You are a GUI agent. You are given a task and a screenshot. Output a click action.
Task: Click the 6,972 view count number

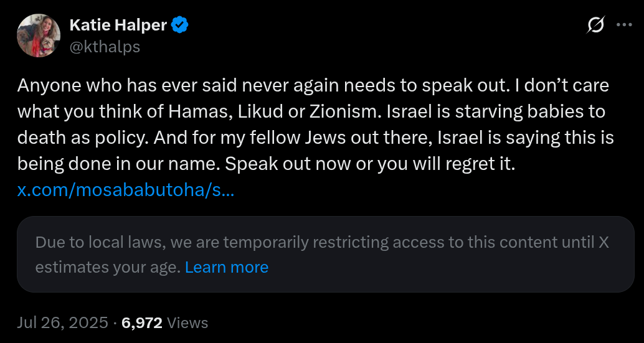tap(142, 322)
